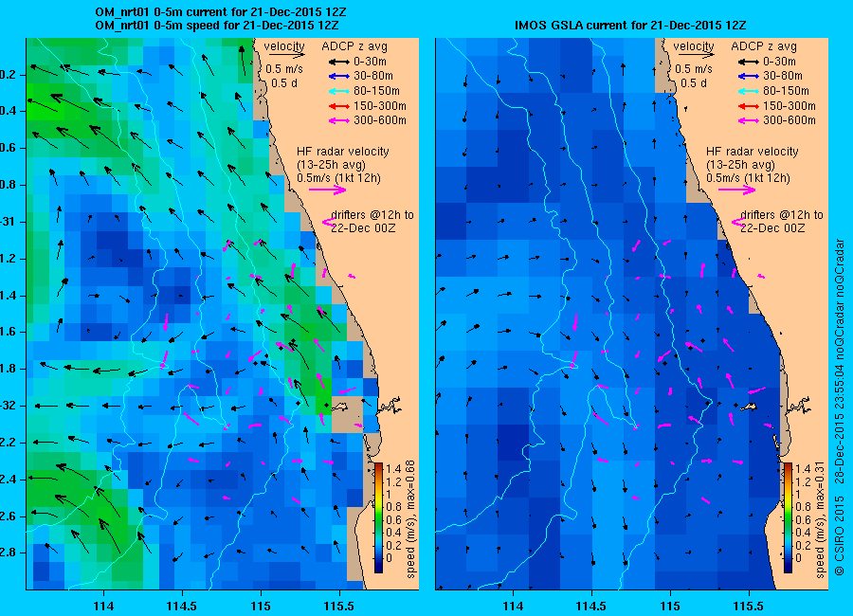The width and height of the screenshot is (853, 616).
Task: Click the red 150-300m arrow in left legend
Action: pos(339,106)
